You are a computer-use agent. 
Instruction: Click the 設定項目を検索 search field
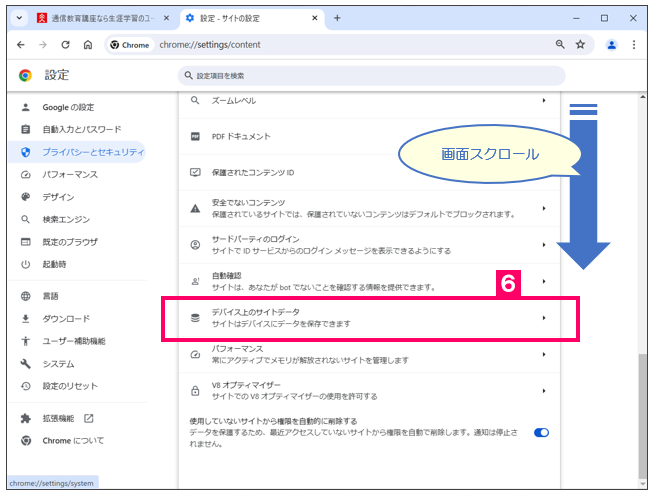(x=371, y=76)
